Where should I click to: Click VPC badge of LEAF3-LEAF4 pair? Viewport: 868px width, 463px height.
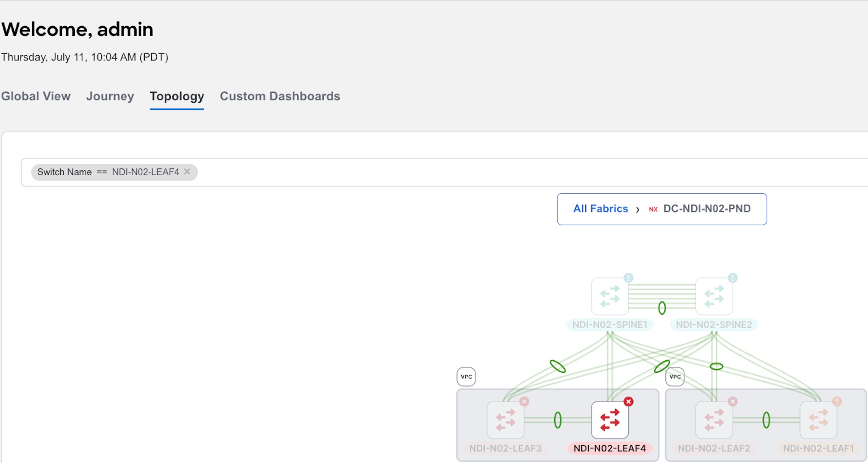466,377
